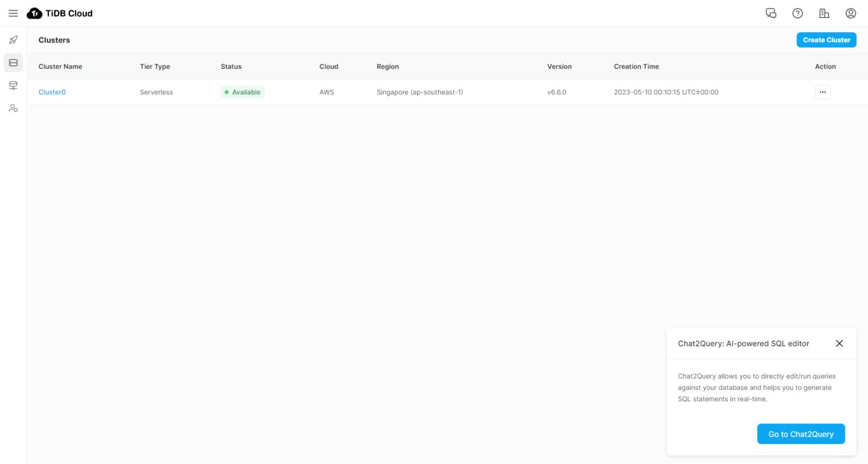Open your account avatar menu

[850, 13]
